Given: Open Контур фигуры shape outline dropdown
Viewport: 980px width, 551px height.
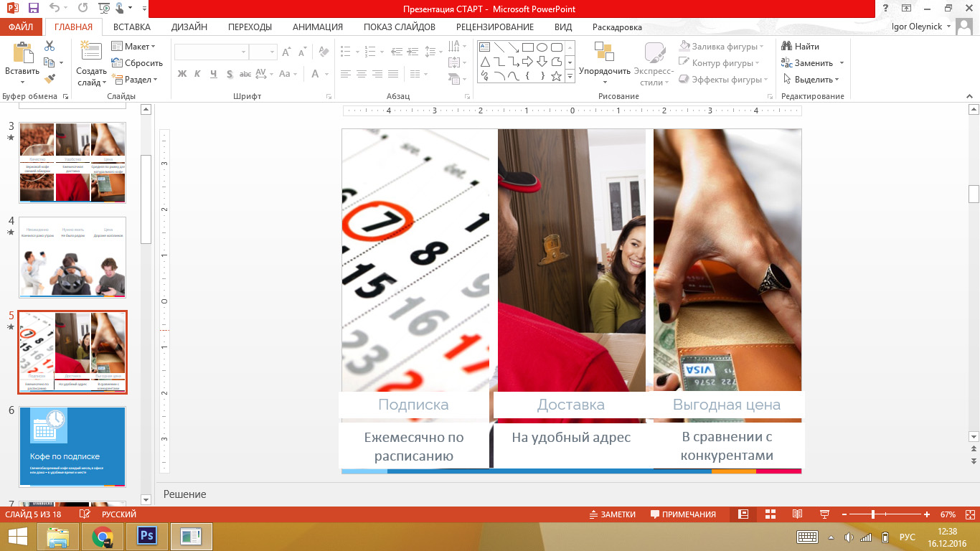Looking at the screenshot, I should tap(720, 63).
